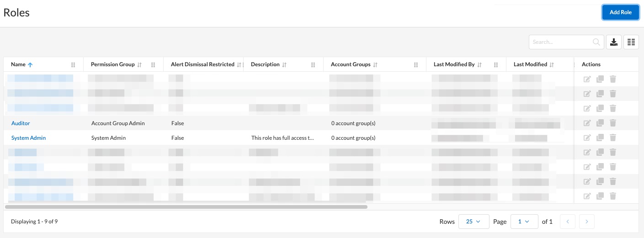This screenshot has width=644, height=238.
Task: Clone the Auditor role
Action: point(600,123)
